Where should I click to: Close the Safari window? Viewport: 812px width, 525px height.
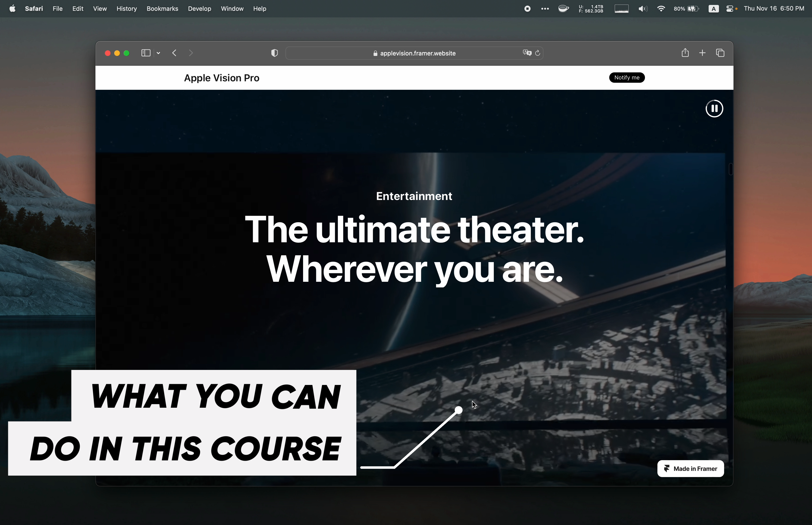[x=107, y=53]
